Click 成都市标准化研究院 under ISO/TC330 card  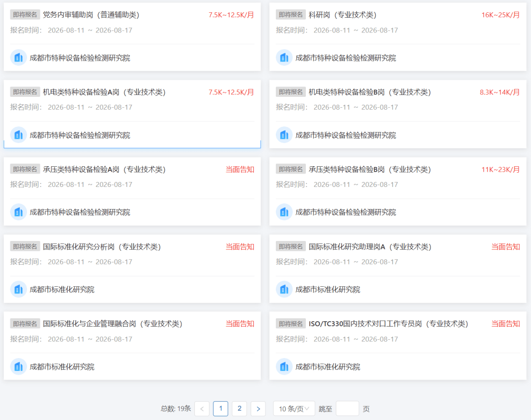click(327, 367)
